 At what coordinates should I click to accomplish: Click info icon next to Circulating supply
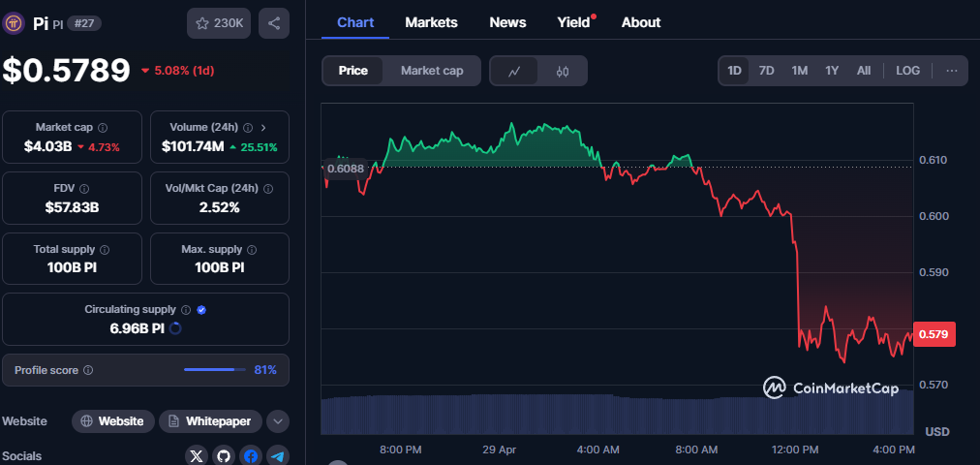[186, 310]
